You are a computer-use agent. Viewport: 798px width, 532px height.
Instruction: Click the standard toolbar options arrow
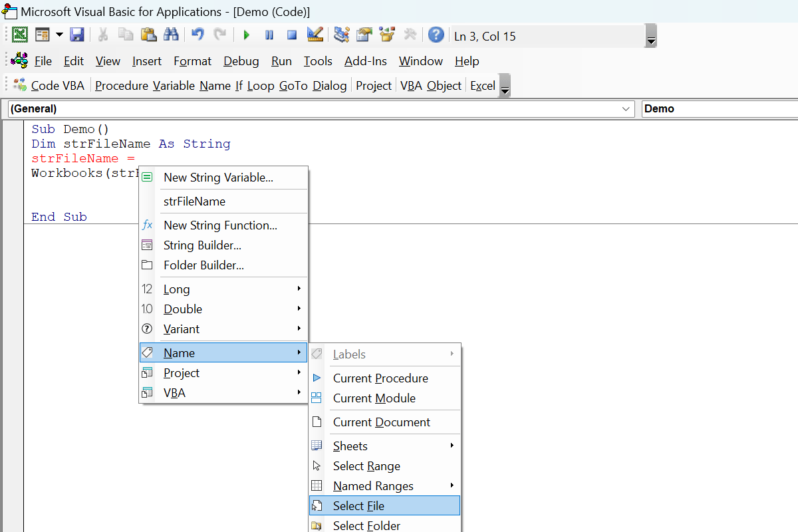(652, 36)
